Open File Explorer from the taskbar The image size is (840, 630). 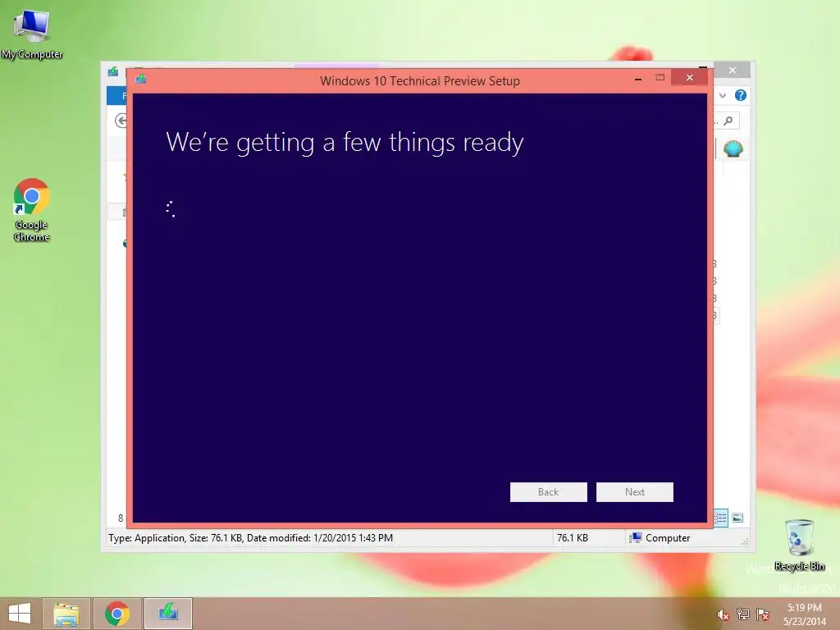click(x=66, y=614)
